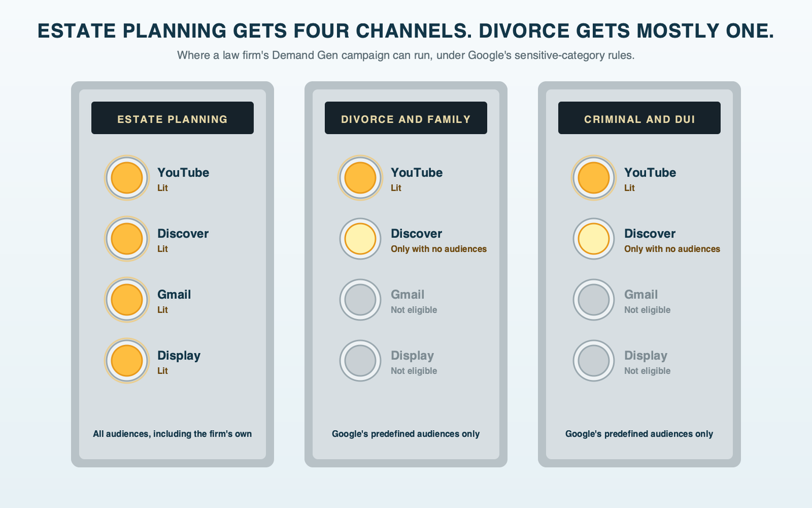Pick the 'Discover' label in Criminal and DUI
Viewport: 812px width, 508px height.
click(650, 233)
